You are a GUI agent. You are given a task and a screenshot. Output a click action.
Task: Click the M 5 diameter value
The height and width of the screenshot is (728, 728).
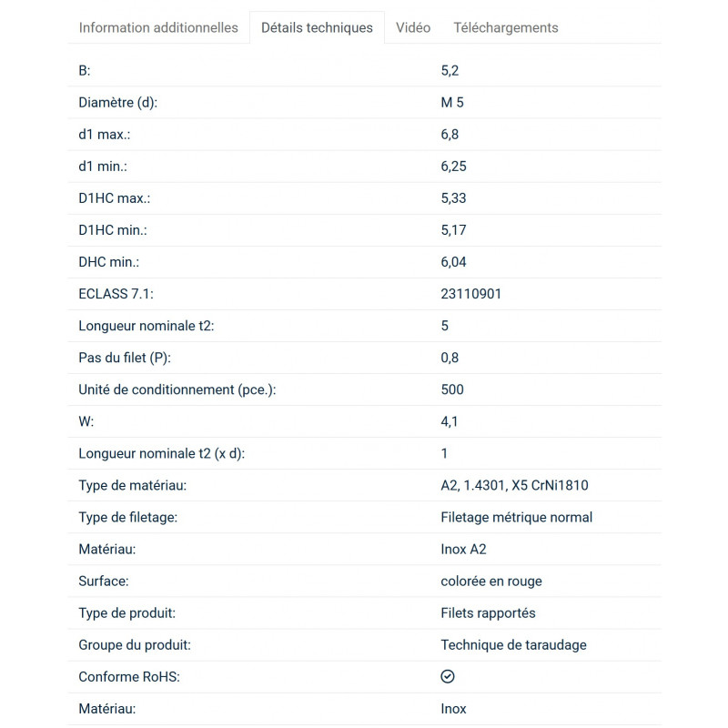pyautogui.click(x=452, y=103)
